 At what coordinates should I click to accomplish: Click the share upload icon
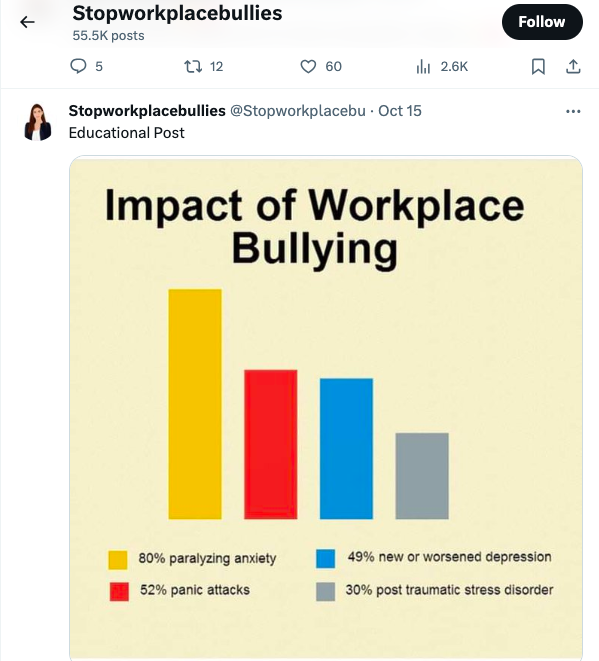(x=573, y=67)
